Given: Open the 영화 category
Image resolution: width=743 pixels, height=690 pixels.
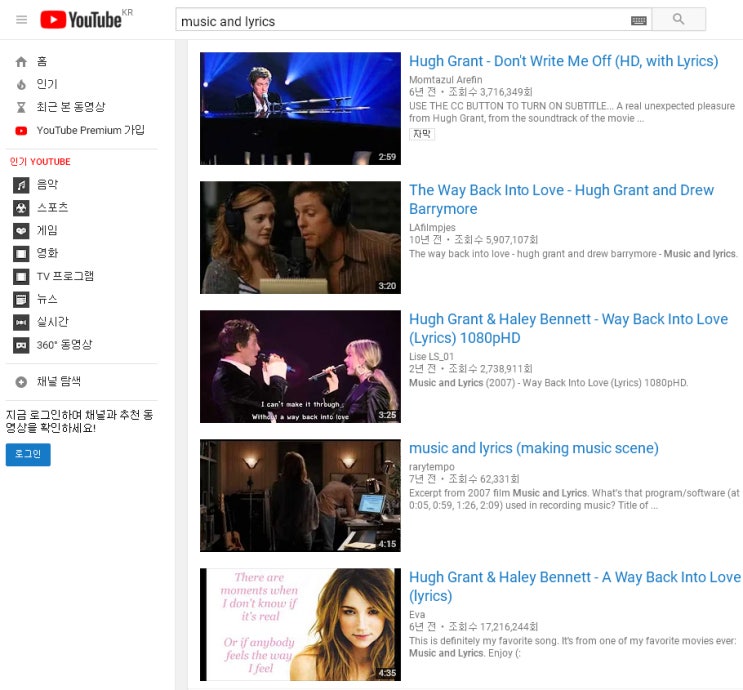Looking at the screenshot, I should [x=47, y=253].
